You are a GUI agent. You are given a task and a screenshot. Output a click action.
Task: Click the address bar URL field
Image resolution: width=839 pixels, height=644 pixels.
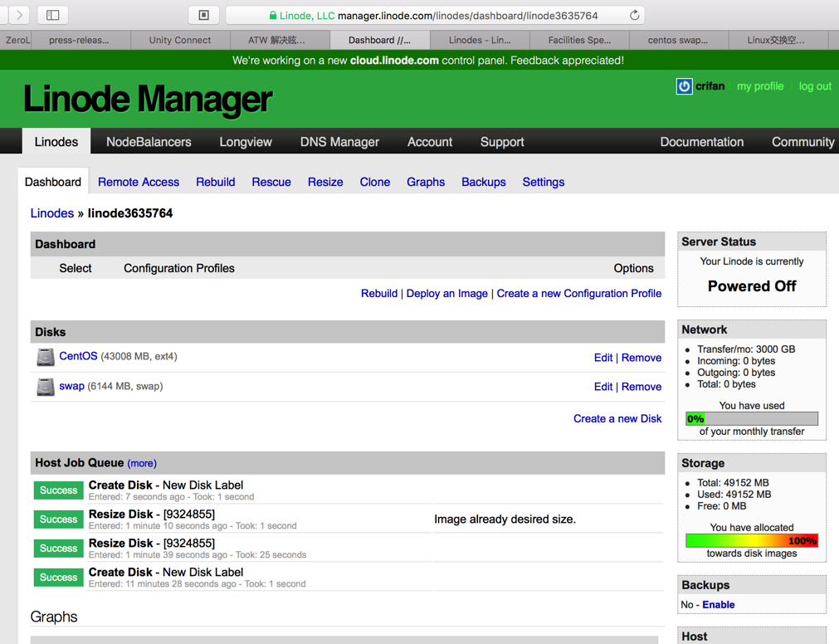435,15
